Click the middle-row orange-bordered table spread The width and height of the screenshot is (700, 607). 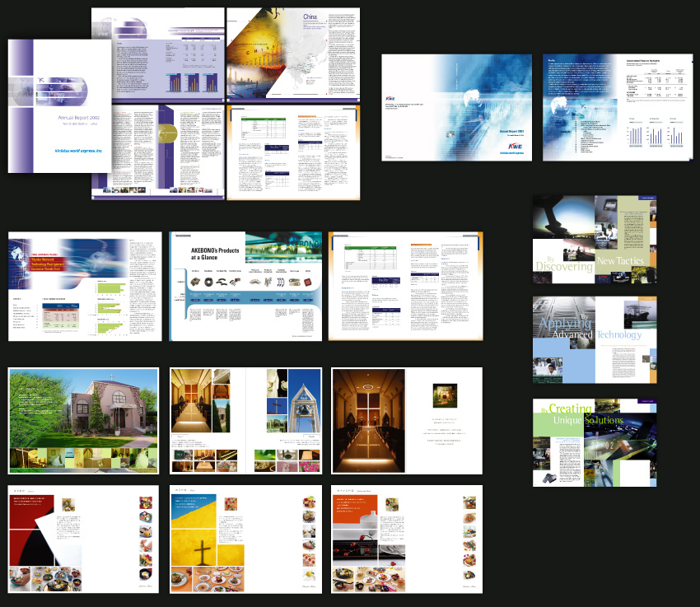[x=405, y=286]
